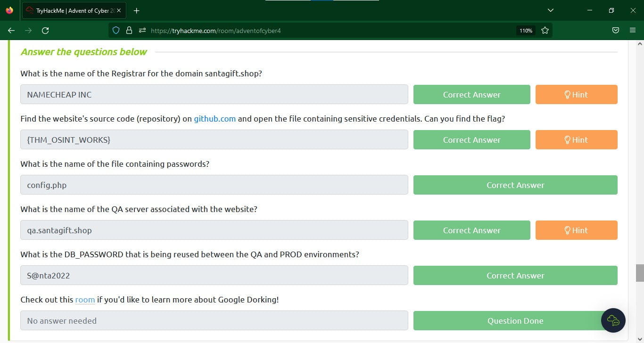Click Correct Answer for DB_PASSWORD question

coord(515,275)
